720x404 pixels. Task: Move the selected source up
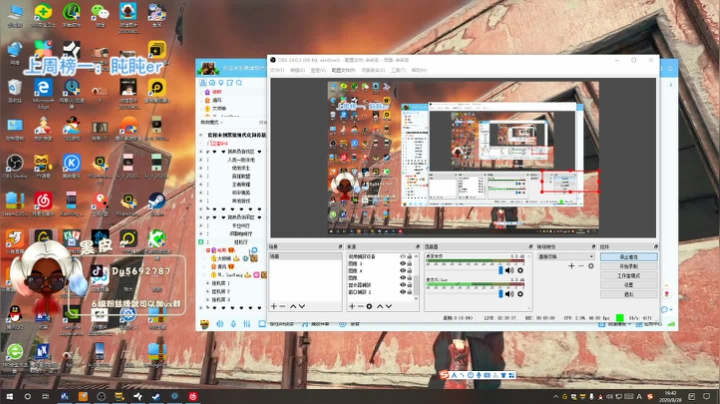(380, 306)
